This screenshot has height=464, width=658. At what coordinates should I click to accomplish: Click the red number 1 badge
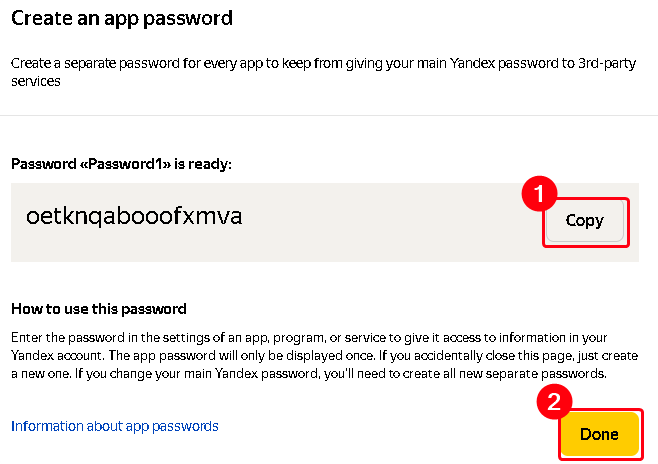click(x=539, y=194)
